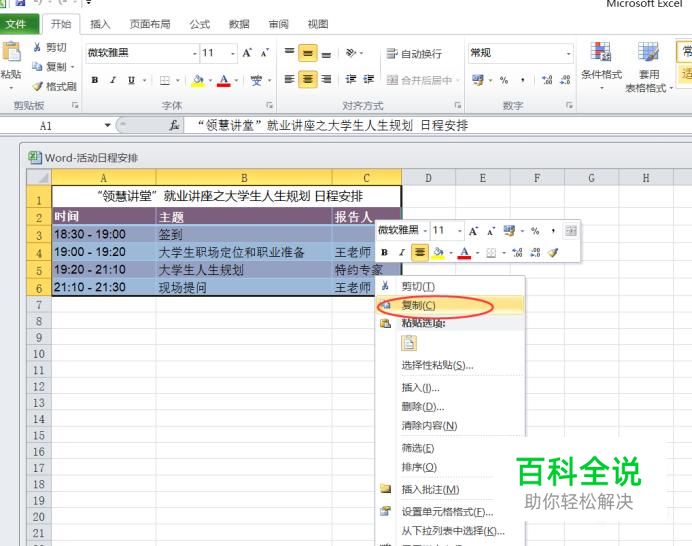This screenshot has width=692, height=546.
Task: Open mini toolbar font size dropdown
Action: [x=459, y=230]
